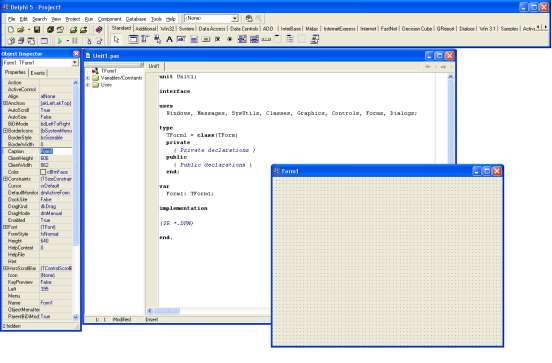
Task: Expand the Constraints property
Action: tap(5, 179)
